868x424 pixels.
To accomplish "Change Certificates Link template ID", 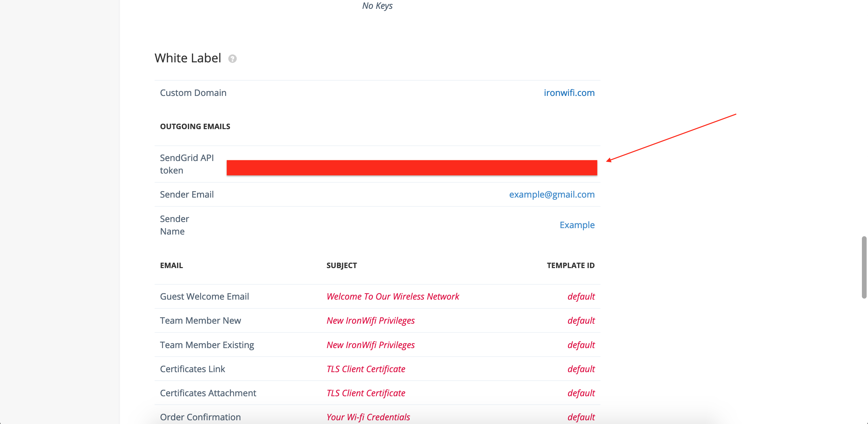I will tap(580, 369).
